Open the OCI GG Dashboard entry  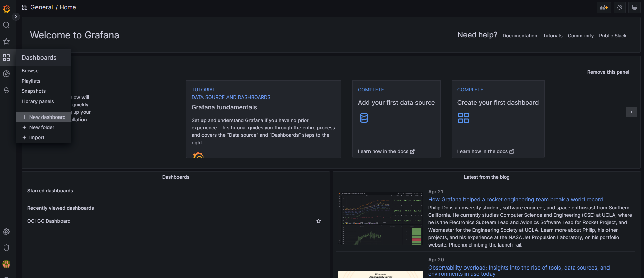(x=49, y=221)
